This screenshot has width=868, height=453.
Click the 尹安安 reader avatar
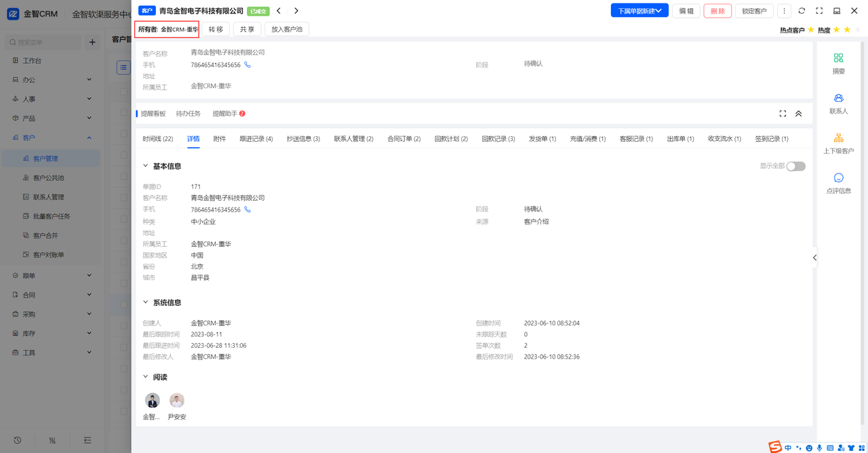(x=177, y=400)
